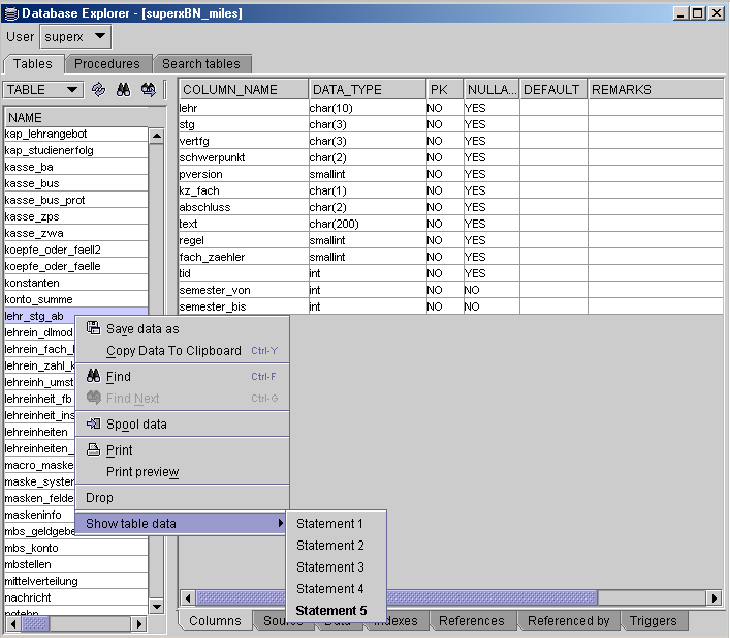Switch to the Procedures tab
This screenshot has width=730, height=638.
(107, 64)
